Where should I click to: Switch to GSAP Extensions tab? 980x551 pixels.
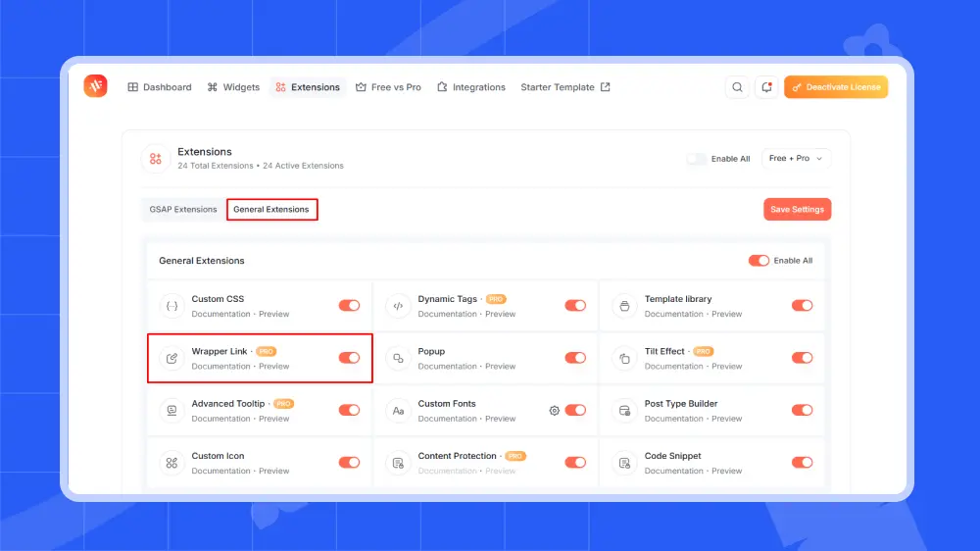pos(183,210)
